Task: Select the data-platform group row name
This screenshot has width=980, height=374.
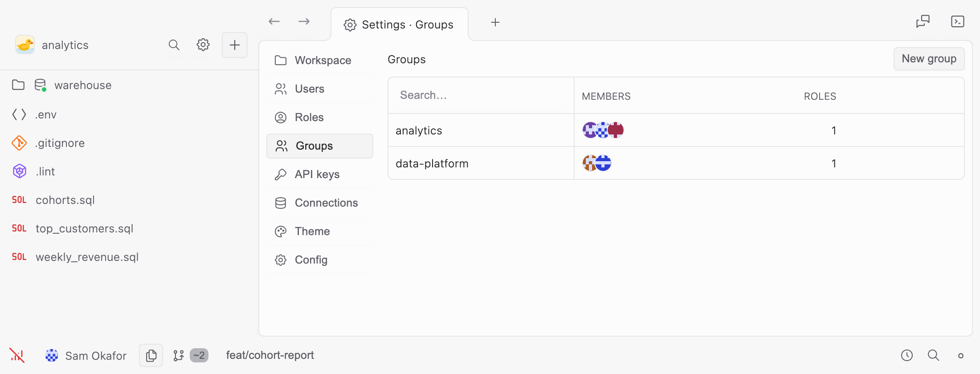Action: click(432, 163)
